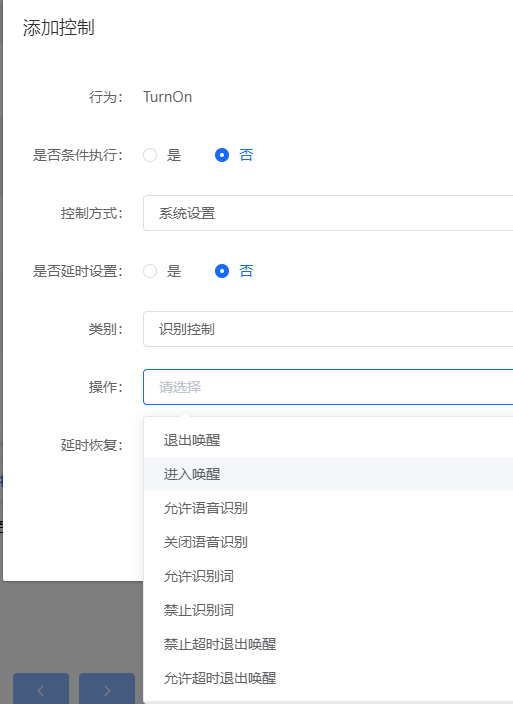Choose 关闭语音识别 option
Image resolution: width=513 pixels, height=704 pixels.
(x=328, y=542)
